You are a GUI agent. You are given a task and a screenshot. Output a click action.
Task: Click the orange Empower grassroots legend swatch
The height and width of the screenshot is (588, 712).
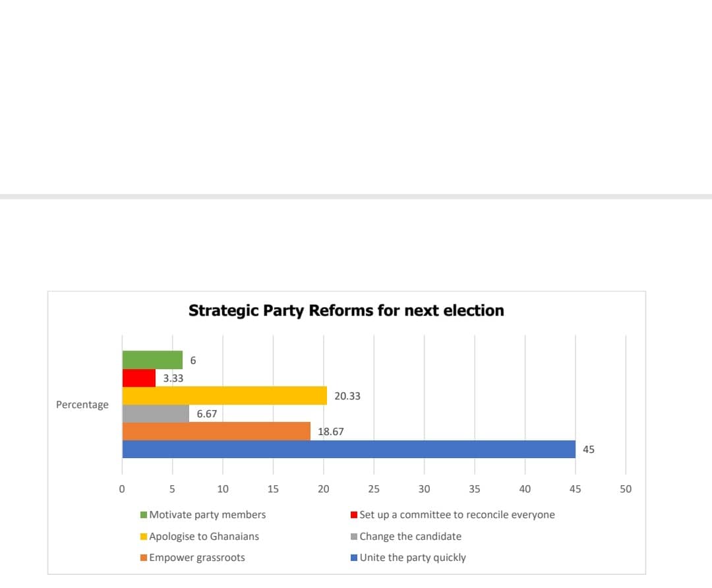pyautogui.click(x=144, y=558)
